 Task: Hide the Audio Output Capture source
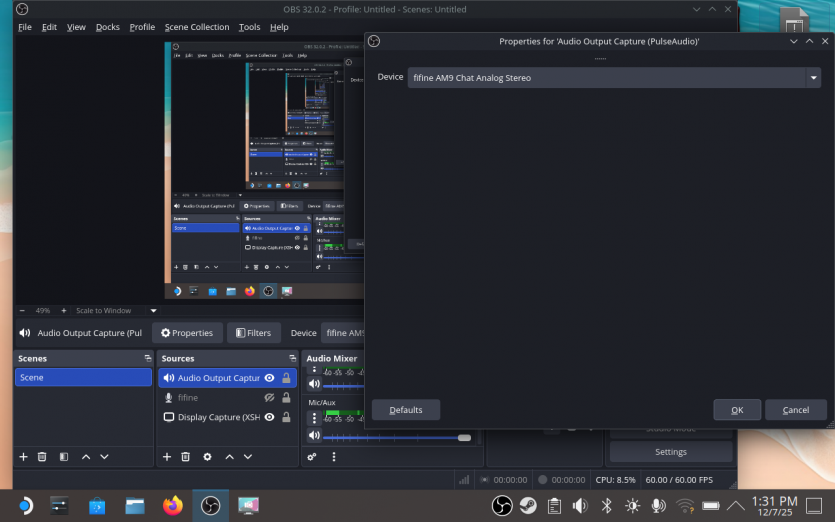pos(269,378)
